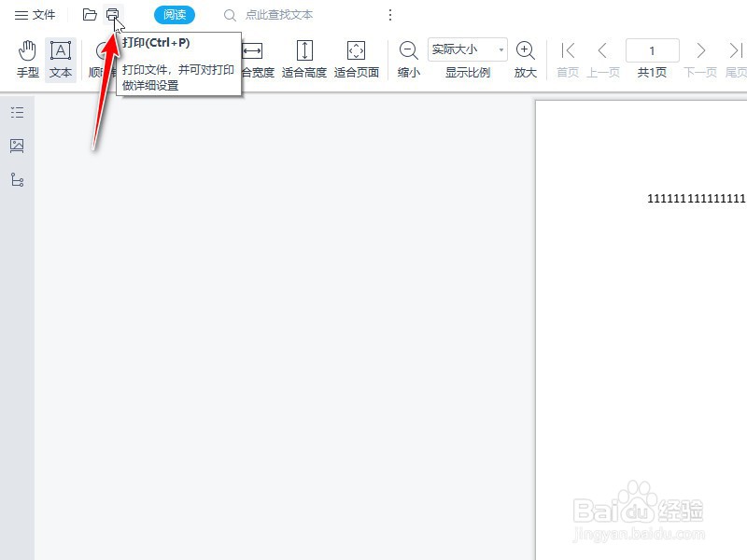Open the 文件 menu
Image resolution: width=747 pixels, height=560 pixels.
[x=35, y=15]
